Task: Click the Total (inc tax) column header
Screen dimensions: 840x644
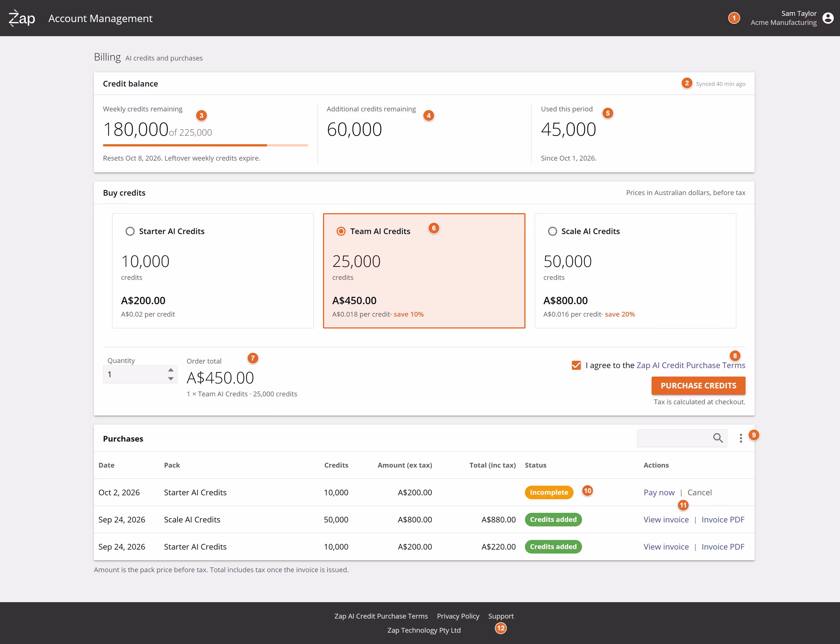Action: tap(492, 465)
